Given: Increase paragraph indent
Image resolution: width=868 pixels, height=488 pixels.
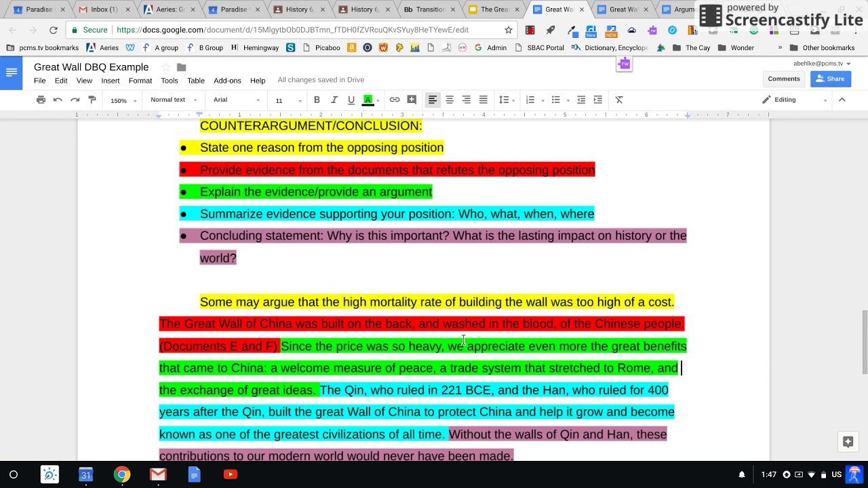Looking at the screenshot, I should [597, 100].
